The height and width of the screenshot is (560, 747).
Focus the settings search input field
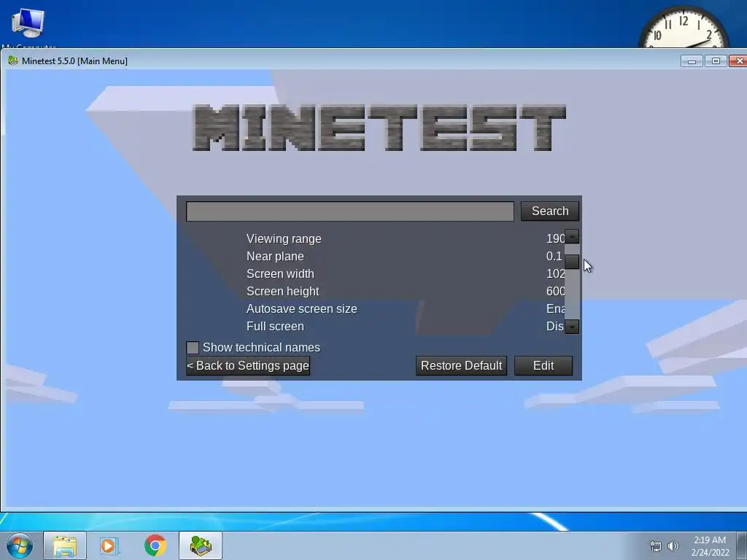349,211
